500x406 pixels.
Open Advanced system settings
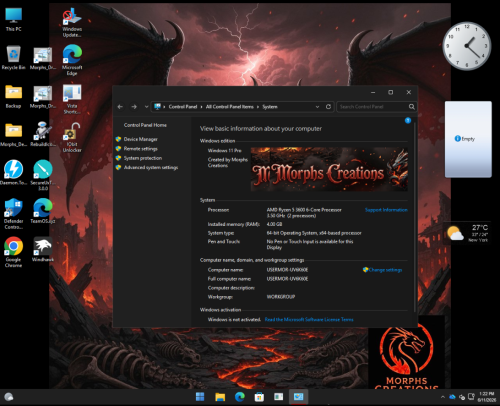tap(151, 167)
